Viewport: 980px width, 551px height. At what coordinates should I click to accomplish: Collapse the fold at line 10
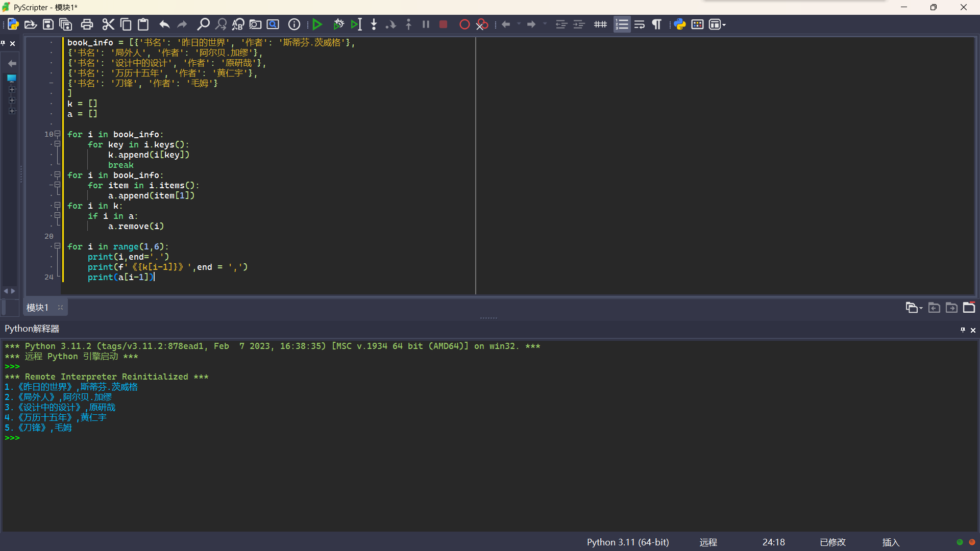click(x=58, y=134)
